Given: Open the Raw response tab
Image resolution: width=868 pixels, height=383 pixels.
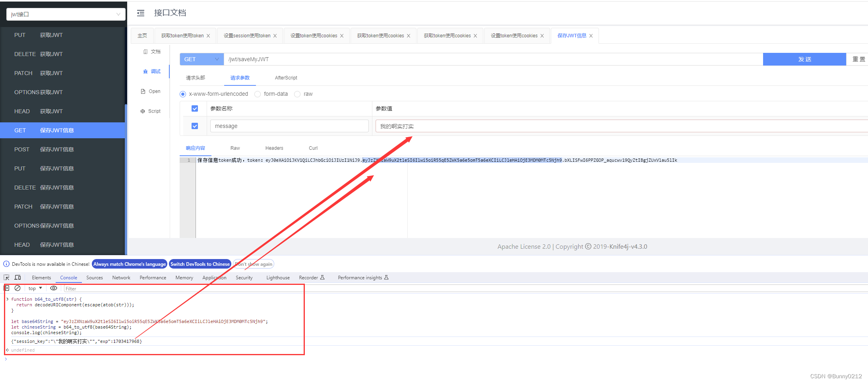Looking at the screenshot, I should coord(235,148).
